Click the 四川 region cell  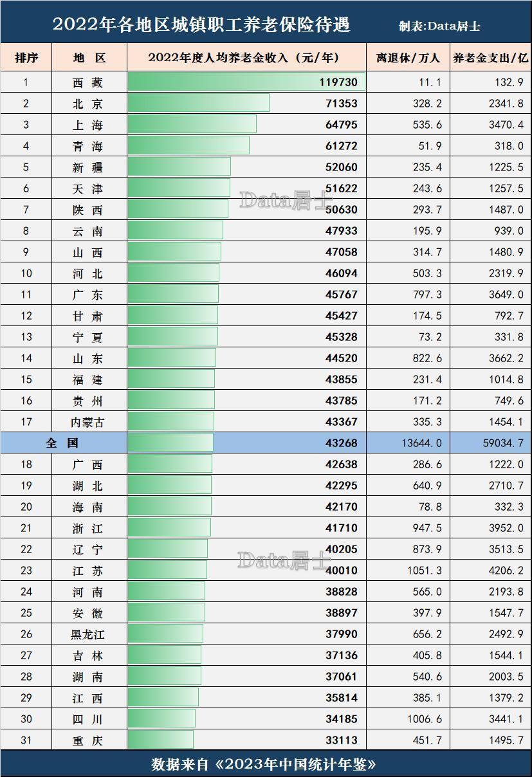pos(89,719)
